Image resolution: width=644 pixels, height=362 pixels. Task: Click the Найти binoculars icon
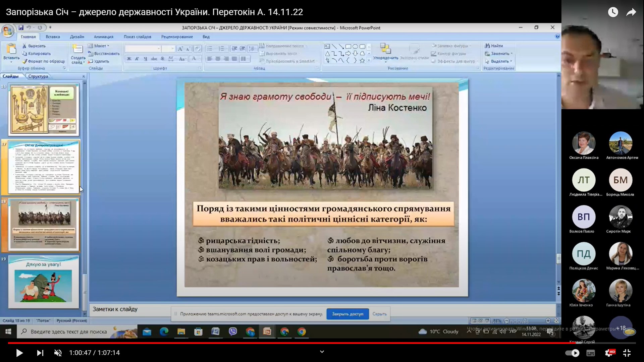[487, 46]
